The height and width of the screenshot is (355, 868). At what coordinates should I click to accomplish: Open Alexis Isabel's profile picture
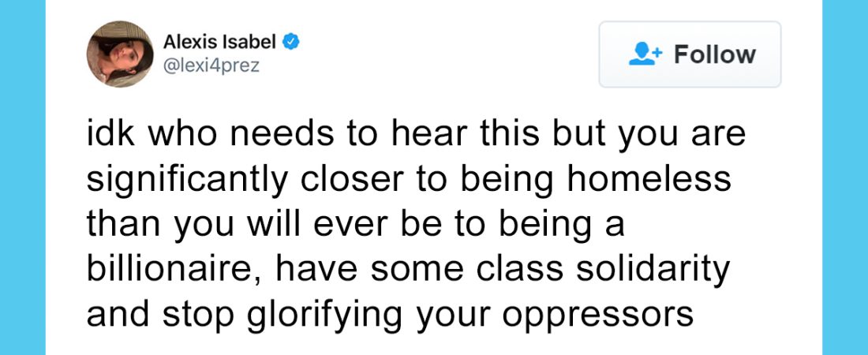point(120,54)
